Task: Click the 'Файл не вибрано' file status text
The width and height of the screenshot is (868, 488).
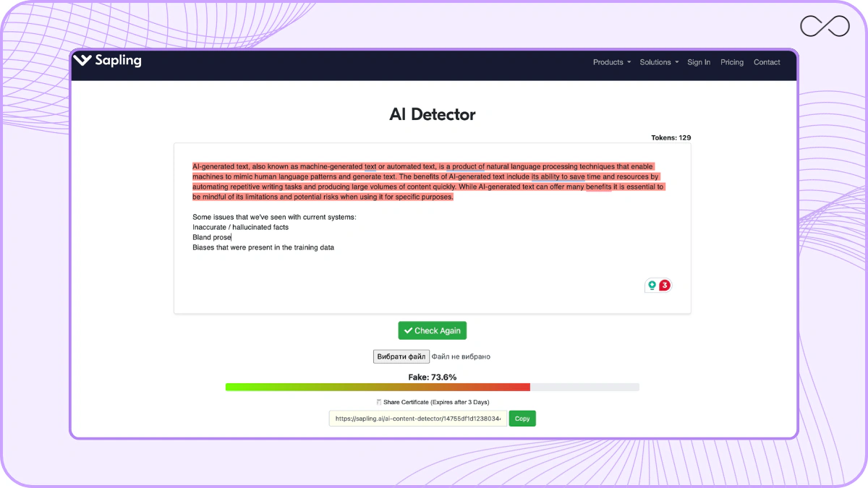Action: coord(461,356)
